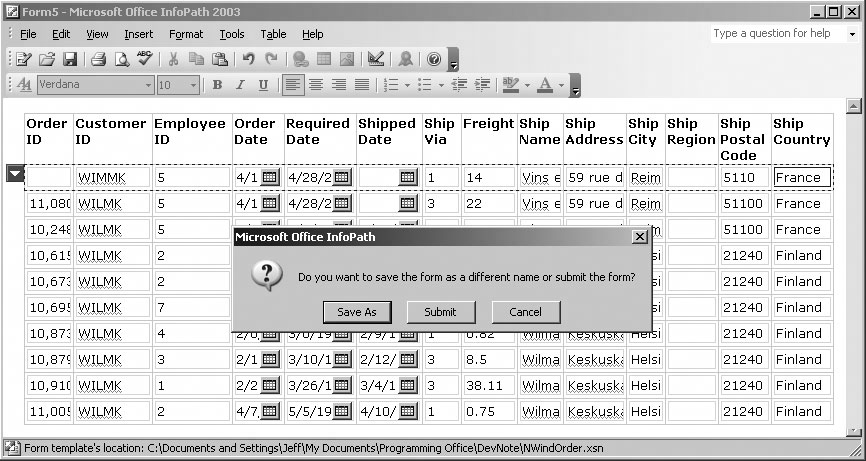Image resolution: width=866 pixels, height=461 pixels.
Task: Click the Save icon in the toolbar
Action: [69, 60]
